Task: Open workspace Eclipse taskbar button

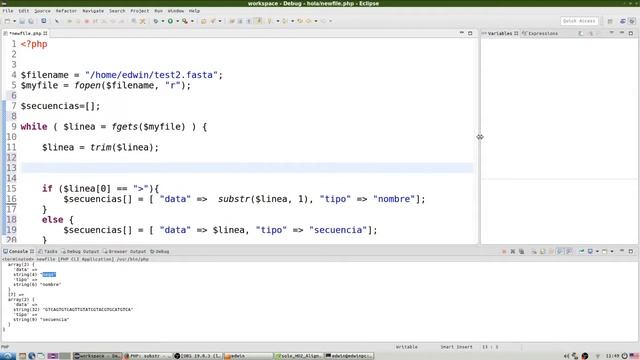Action: (97, 356)
